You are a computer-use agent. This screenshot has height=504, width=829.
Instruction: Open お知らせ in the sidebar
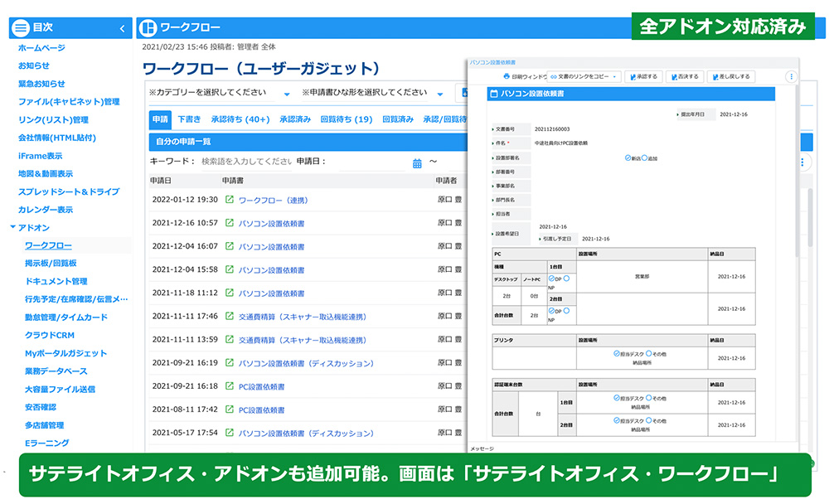click(x=34, y=65)
